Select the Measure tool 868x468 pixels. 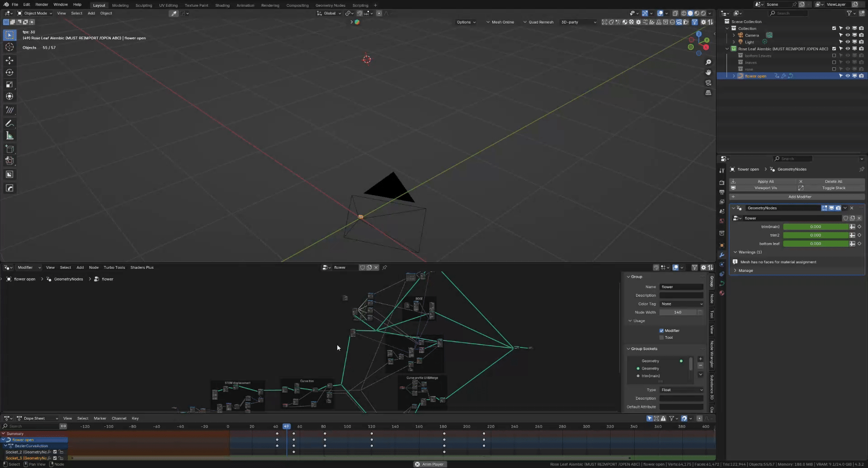[x=9, y=136]
